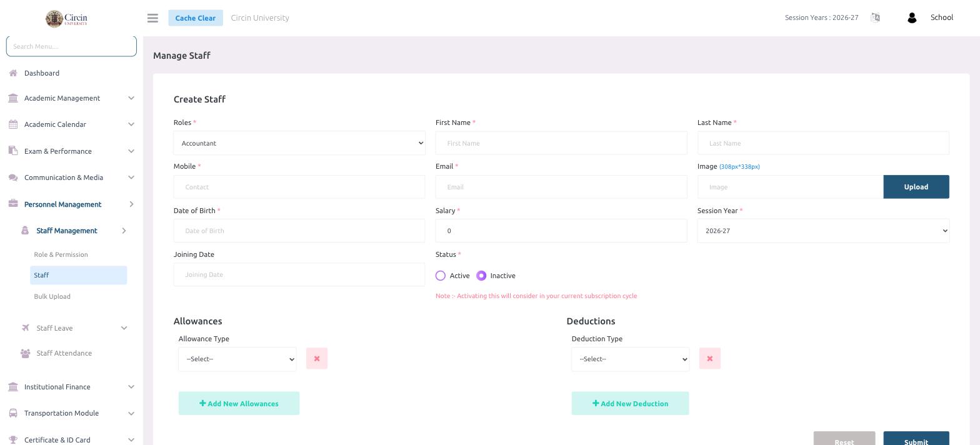Go to Dashboard menu item
980x445 pixels.
click(42, 73)
